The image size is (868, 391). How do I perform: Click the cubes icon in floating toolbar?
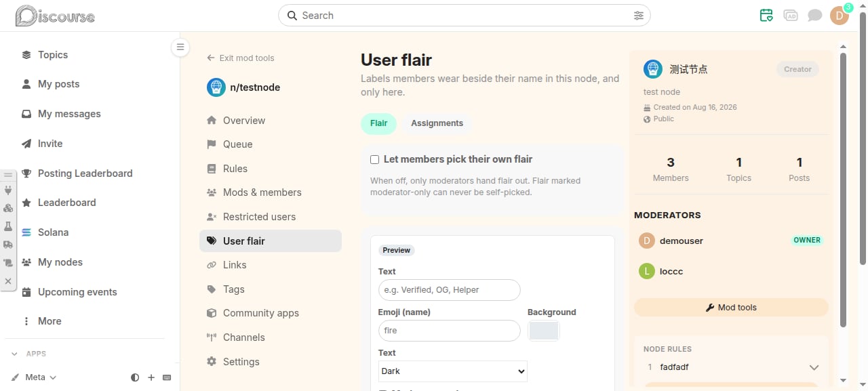[8, 208]
